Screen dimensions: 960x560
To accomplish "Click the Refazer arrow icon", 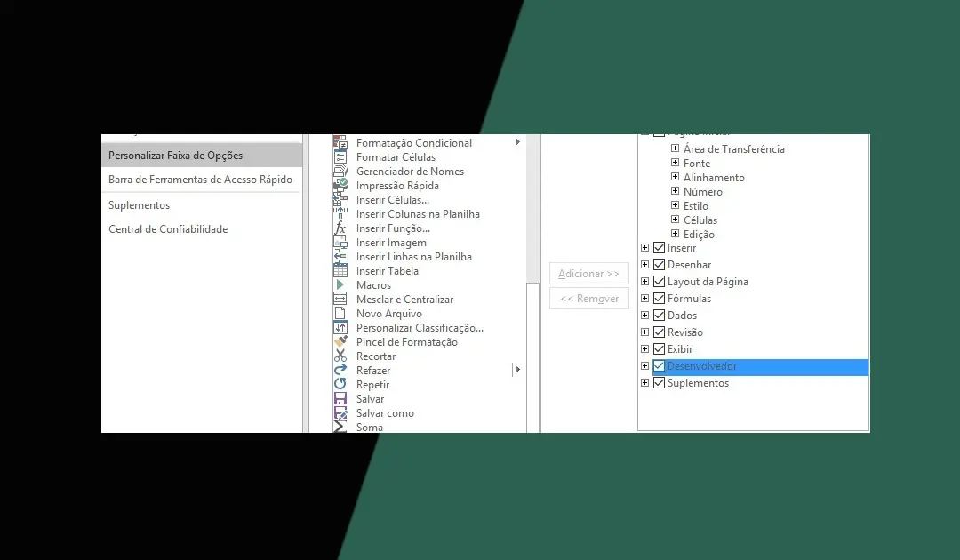I will pyautogui.click(x=340, y=371).
